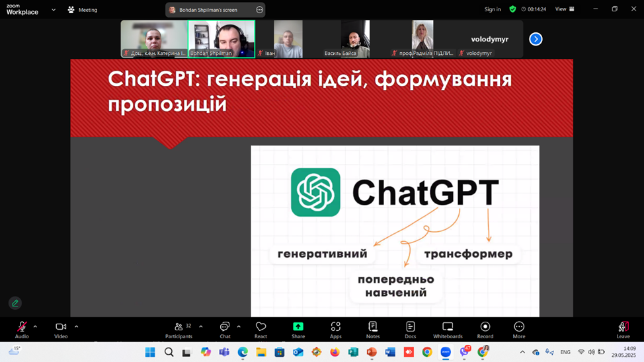
Task: Open the React emoji menu
Action: [261, 330]
